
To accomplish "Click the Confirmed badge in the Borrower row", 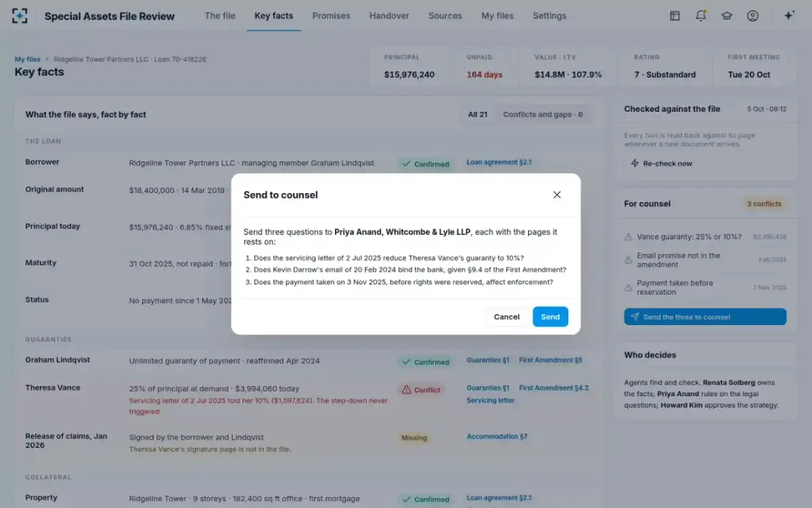I will point(426,164).
